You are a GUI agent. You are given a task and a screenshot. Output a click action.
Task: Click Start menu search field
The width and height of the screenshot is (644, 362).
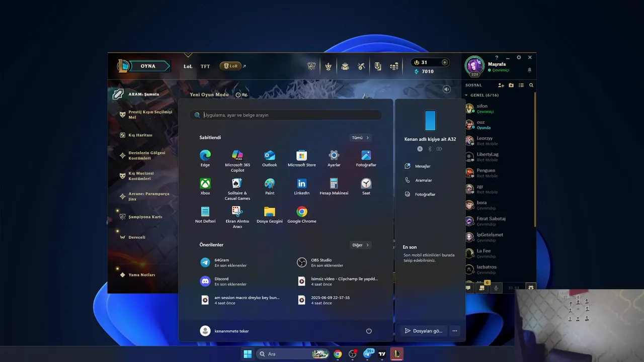286,115
